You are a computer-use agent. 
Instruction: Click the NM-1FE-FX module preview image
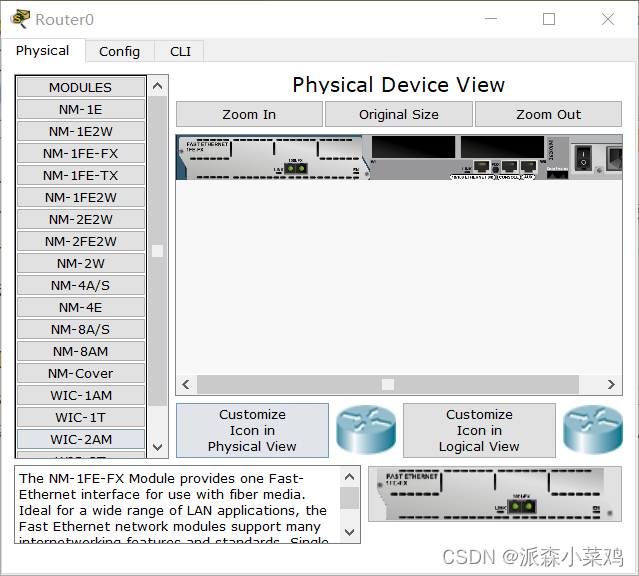(495, 494)
